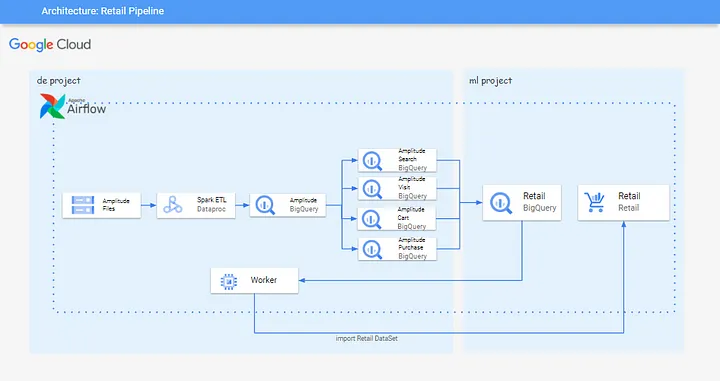Select the Worker node label
Viewport: 720px width, 381px height.
(264, 280)
